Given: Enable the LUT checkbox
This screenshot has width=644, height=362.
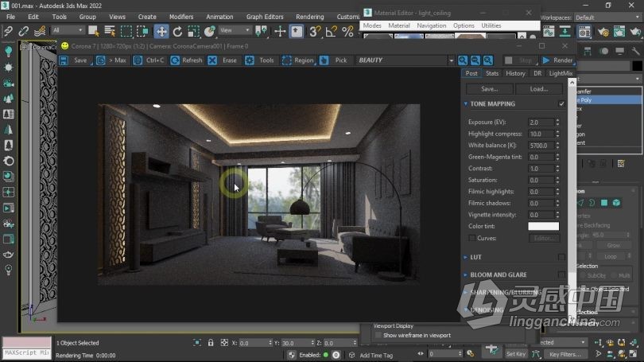Looking at the screenshot, I should pos(561,257).
